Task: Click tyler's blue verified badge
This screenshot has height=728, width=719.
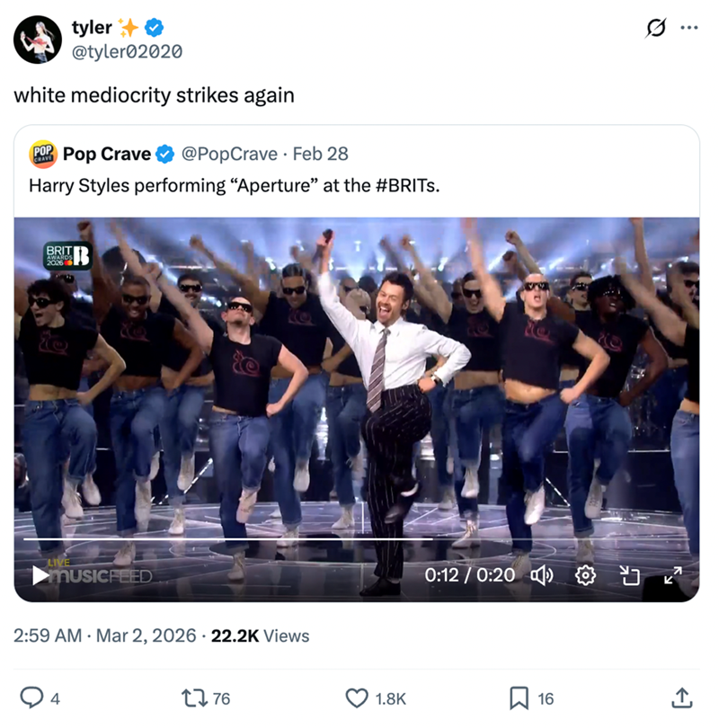Action: (x=153, y=28)
